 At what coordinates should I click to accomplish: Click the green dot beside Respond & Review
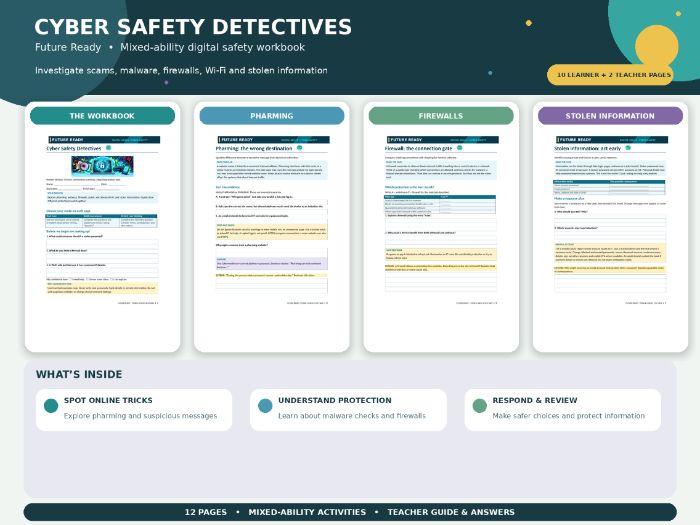click(x=479, y=406)
